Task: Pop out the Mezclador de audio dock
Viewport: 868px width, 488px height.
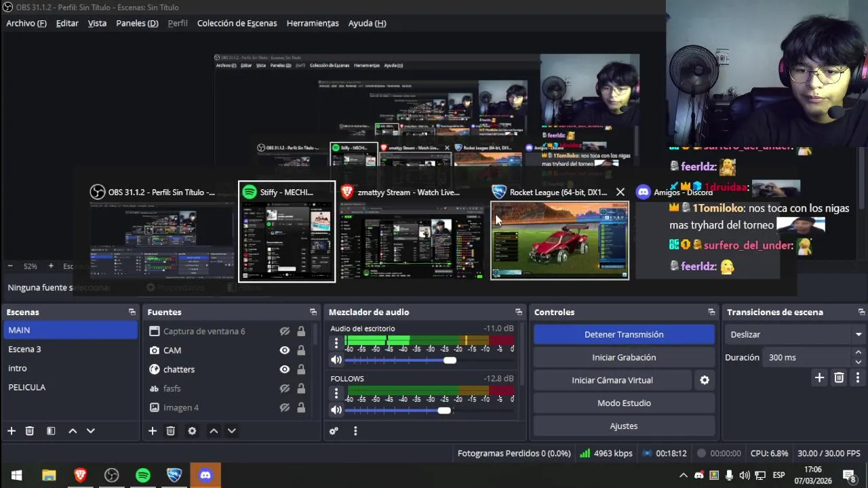Action: point(519,312)
